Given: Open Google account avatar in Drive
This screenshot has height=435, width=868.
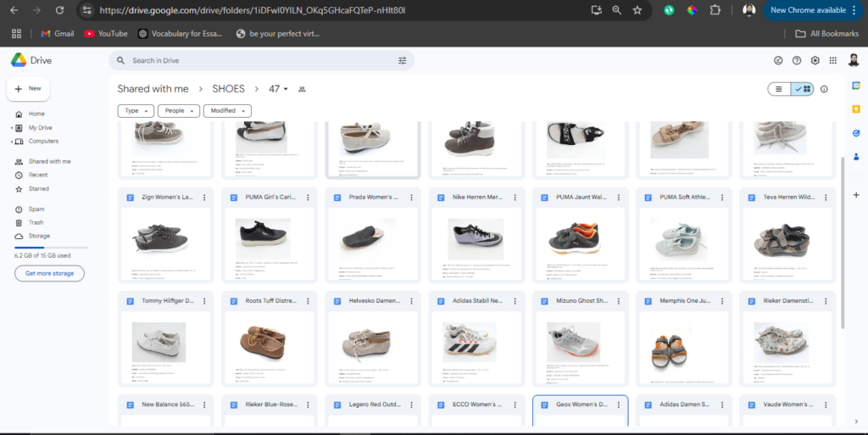Looking at the screenshot, I should coord(854,60).
